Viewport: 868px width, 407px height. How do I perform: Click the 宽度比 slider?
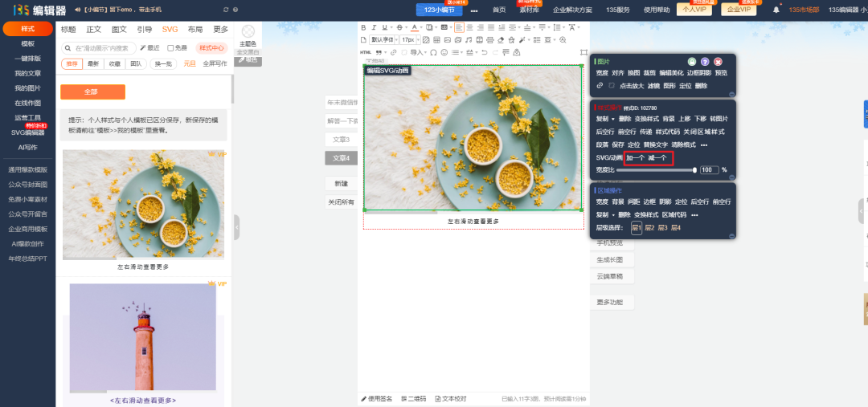point(656,170)
